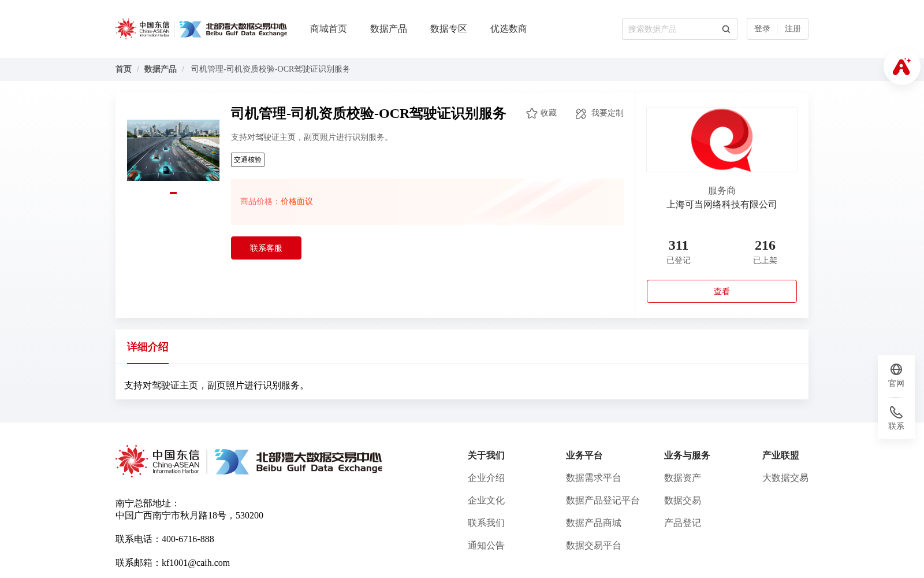
Task: Click the footer phone number 400-6716-888
Action: pos(188,539)
